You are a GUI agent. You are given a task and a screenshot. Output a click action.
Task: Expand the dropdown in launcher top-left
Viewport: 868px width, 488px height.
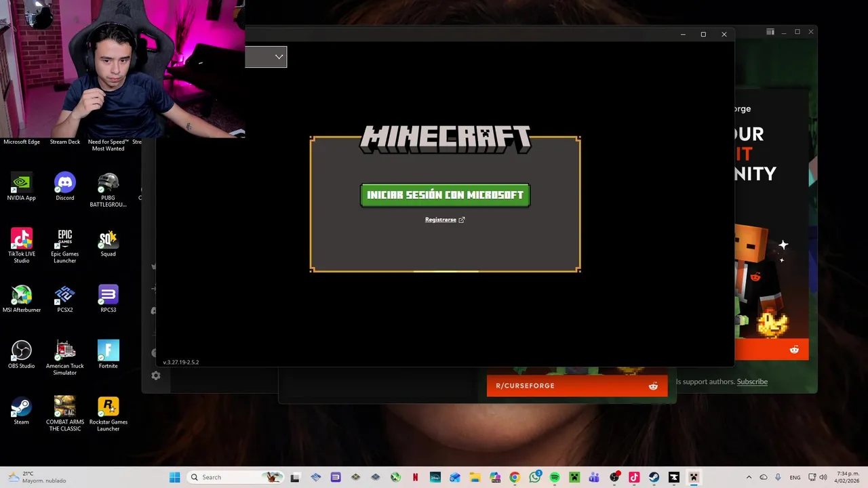(266, 57)
